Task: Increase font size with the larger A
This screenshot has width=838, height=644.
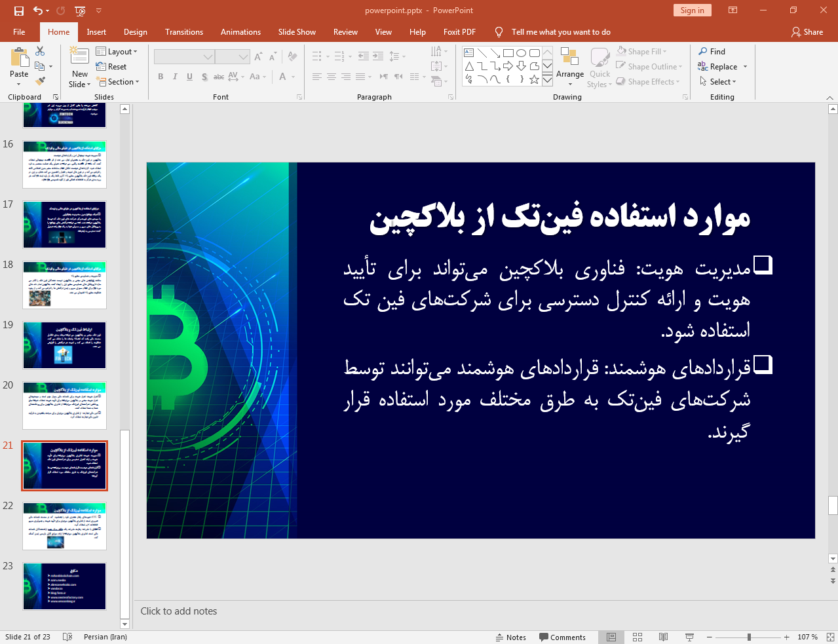Action: (x=258, y=57)
